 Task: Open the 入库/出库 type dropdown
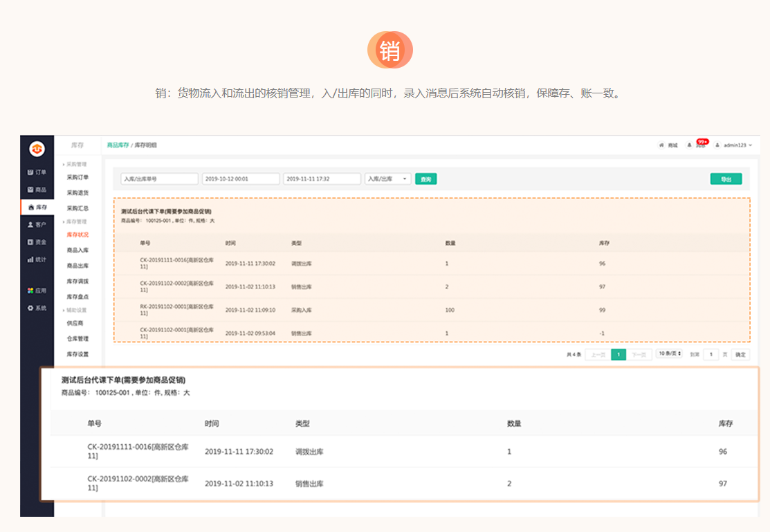(x=387, y=178)
